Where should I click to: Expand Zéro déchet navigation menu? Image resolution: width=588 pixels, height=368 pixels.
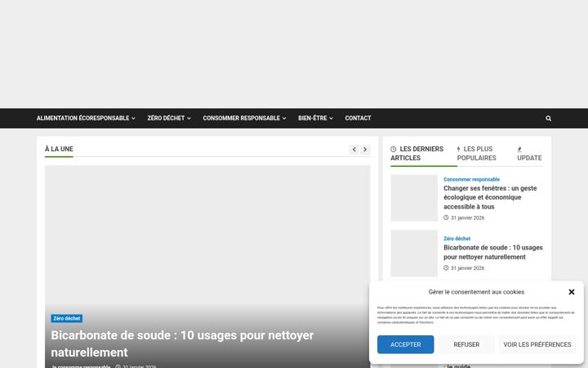(169, 119)
